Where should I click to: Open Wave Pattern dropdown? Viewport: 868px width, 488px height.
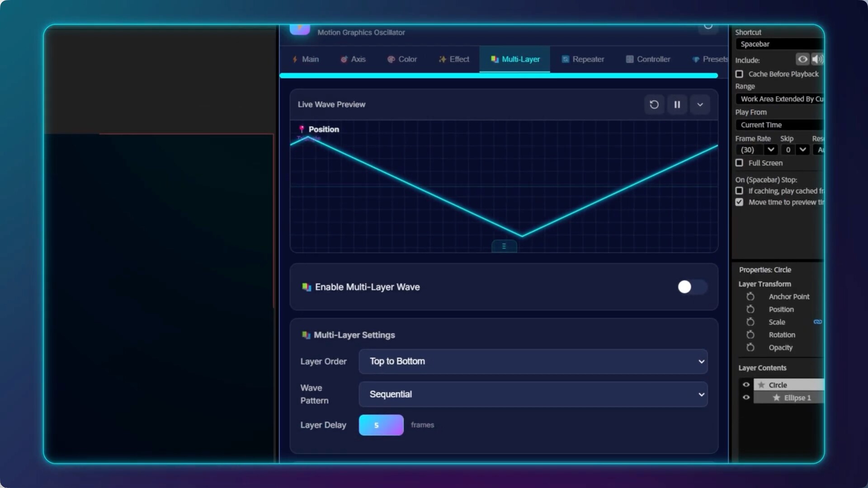click(533, 394)
